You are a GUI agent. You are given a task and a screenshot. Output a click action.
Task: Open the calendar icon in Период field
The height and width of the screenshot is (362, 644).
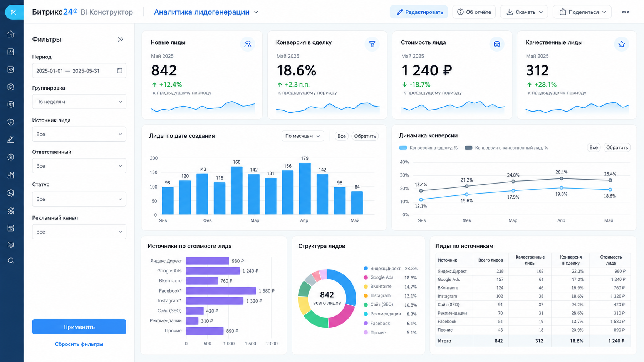coord(120,71)
